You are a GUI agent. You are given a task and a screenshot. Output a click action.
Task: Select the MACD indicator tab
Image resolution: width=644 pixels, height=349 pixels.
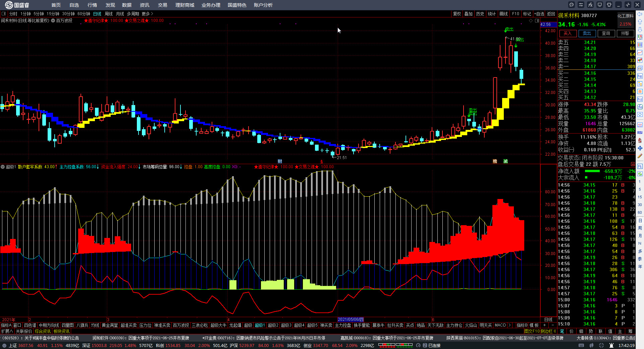coord(500,325)
